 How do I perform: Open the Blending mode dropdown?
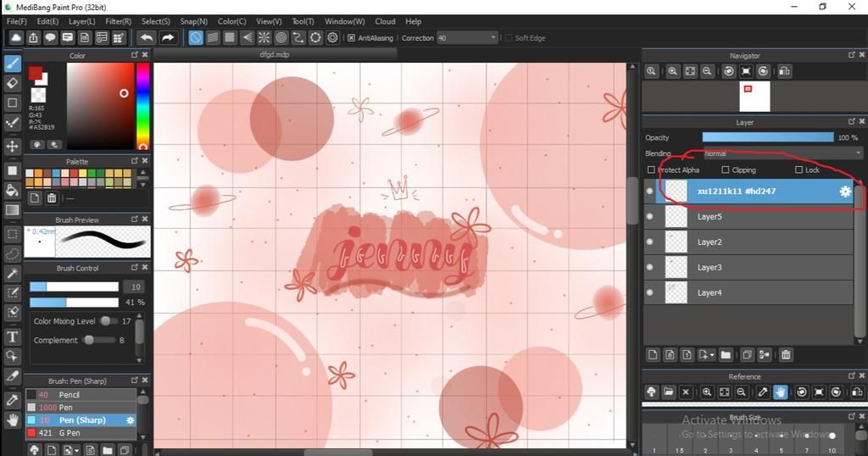(x=782, y=153)
